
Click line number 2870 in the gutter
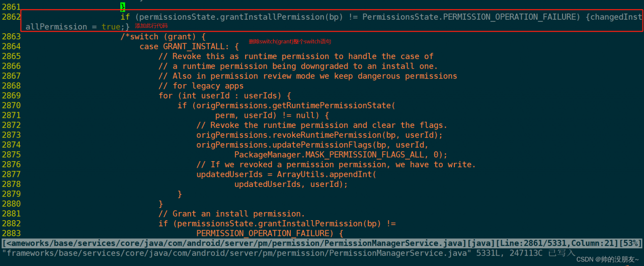point(11,105)
